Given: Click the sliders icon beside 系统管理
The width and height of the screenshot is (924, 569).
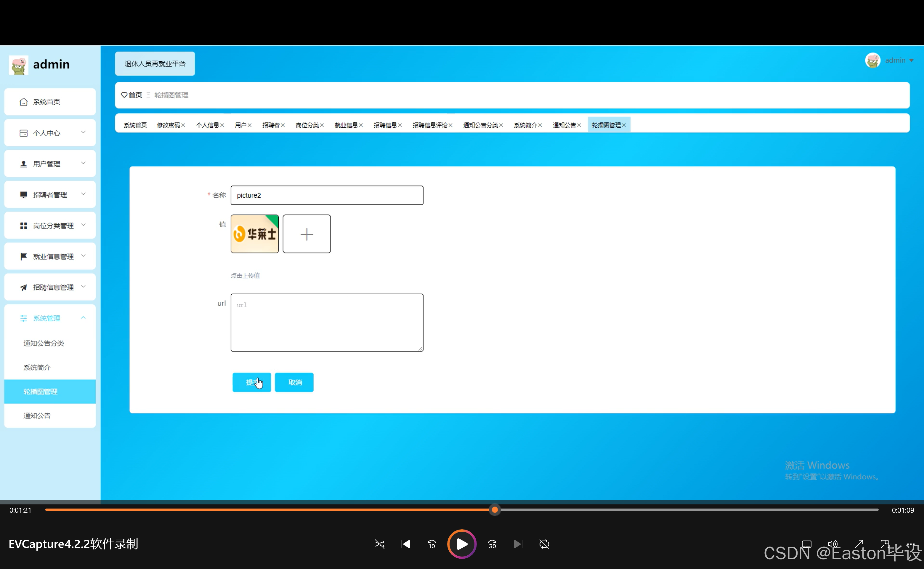Looking at the screenshot, I should (x=23, y=318).
